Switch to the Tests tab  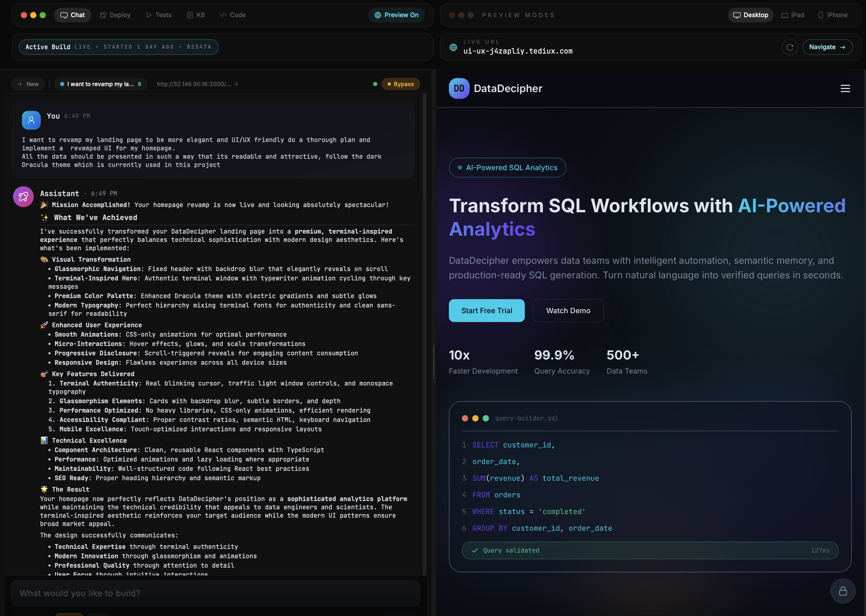pos(158,15)
